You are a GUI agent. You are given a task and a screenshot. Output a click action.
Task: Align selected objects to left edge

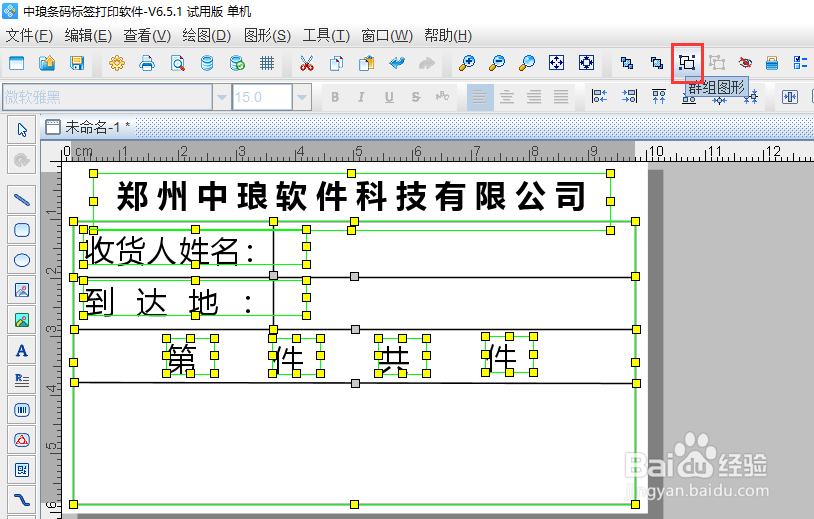coord(600,97)
